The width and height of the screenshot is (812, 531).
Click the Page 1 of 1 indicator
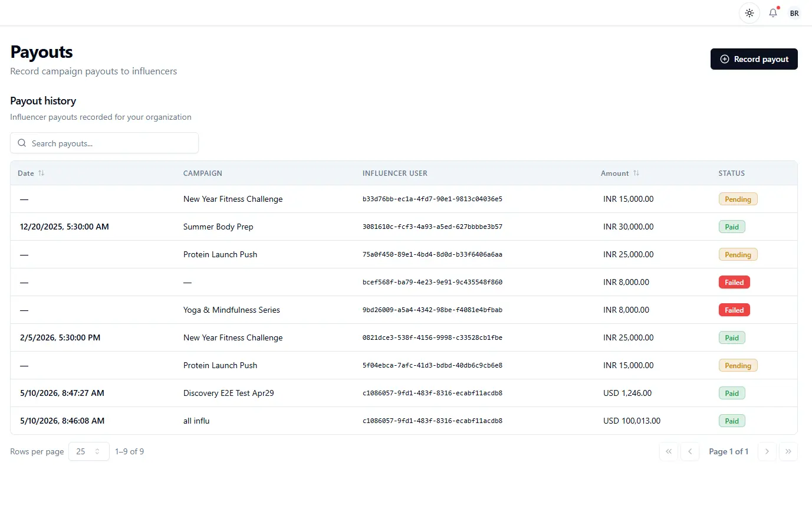(728, 451)
